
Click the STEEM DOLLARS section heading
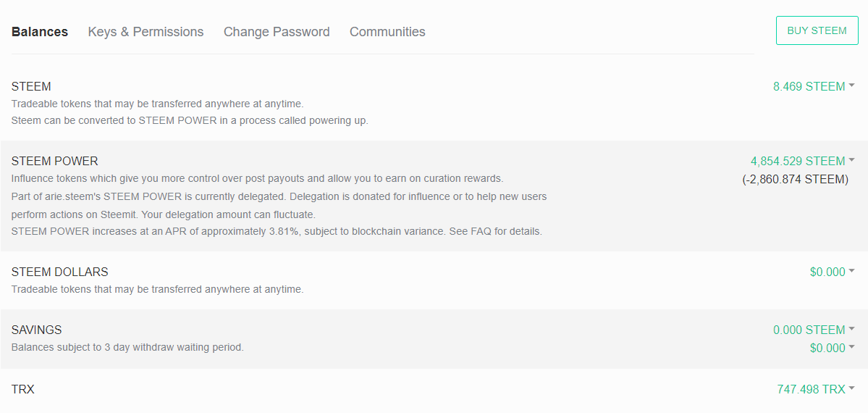[60, 272]
